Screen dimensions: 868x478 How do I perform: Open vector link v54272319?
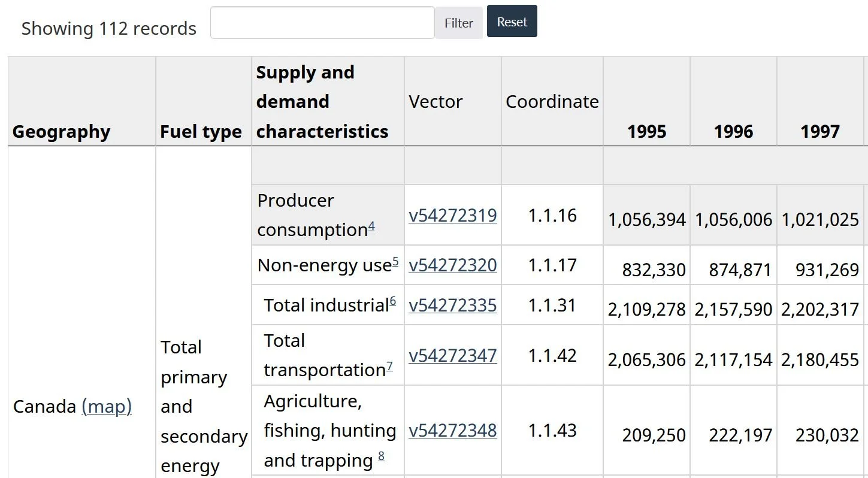(x=452, y=215)
